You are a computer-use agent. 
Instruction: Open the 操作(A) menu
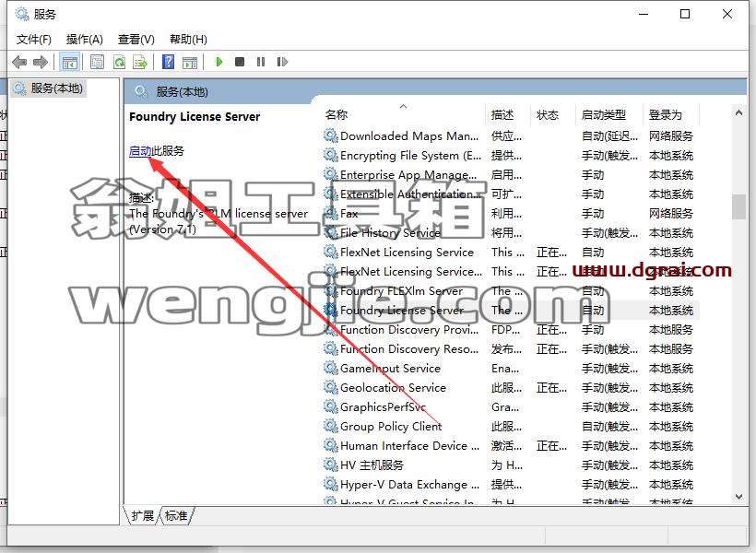85,39
